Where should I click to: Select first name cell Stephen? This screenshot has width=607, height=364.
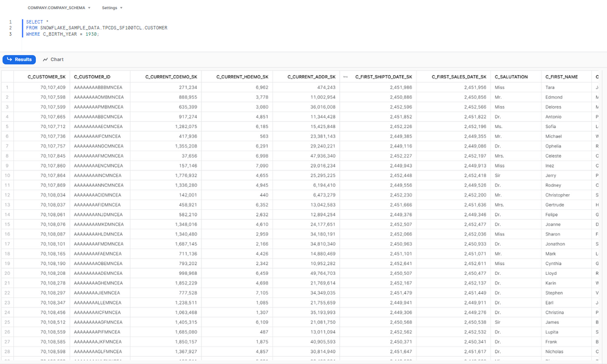tap(554, 293)
